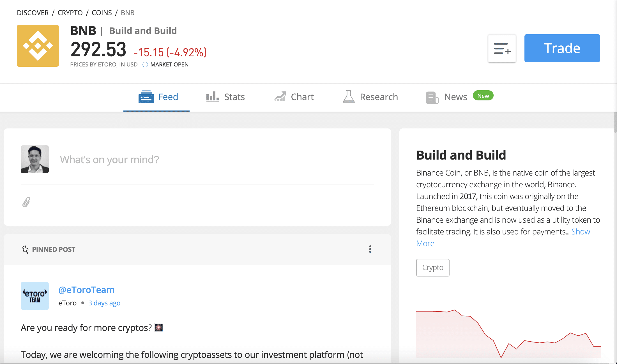The image size is (617, 364).
Task: Click the page vertical scrollbar
Action: coord(615,122)
